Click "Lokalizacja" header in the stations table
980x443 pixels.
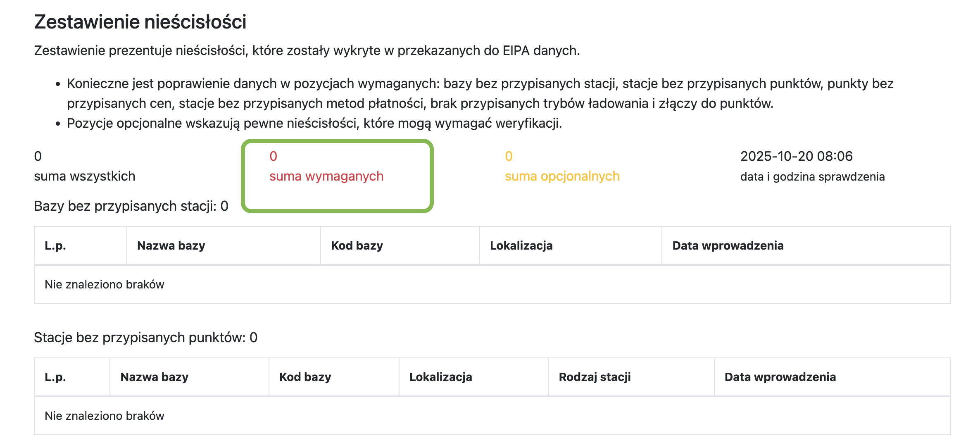click(440, 377)
